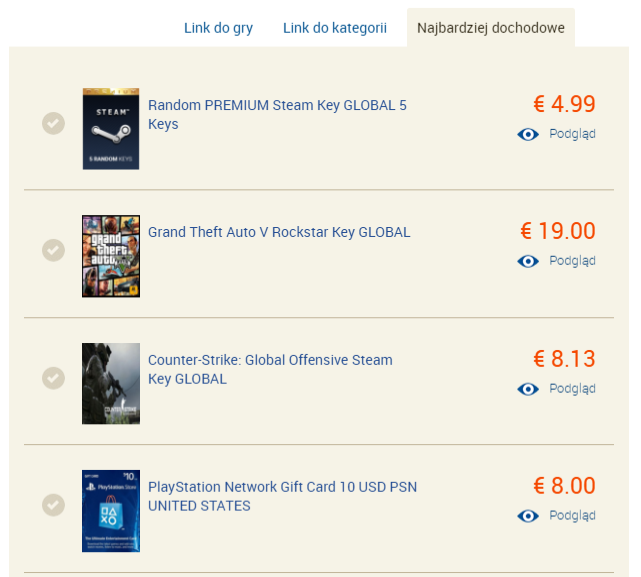This screenshot has width=641, height=577.
Task: Select the Najbardziej dochodowe tab
Action: [491, 28]
